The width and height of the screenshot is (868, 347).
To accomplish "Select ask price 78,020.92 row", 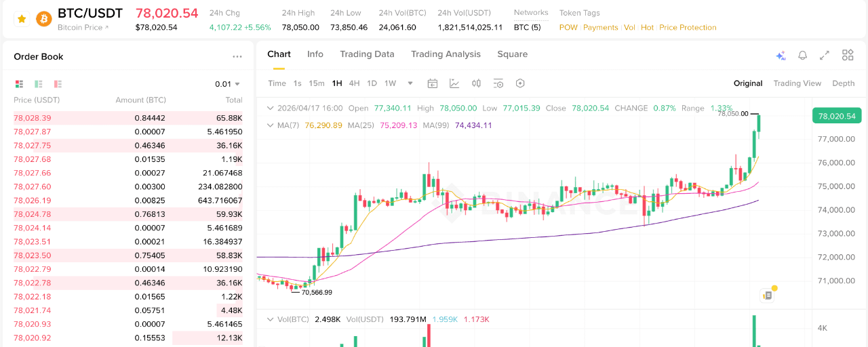I will [x=128, y=338].
